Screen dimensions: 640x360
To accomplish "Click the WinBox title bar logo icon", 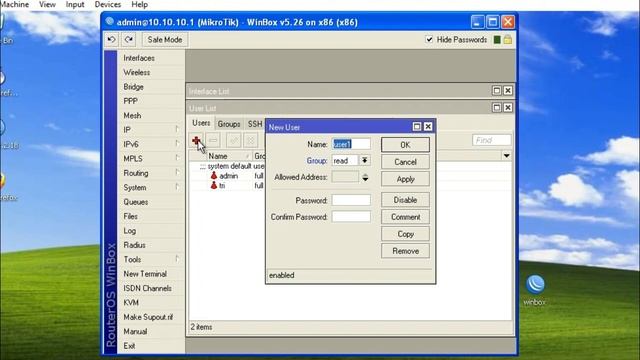I will click(109, 21).
